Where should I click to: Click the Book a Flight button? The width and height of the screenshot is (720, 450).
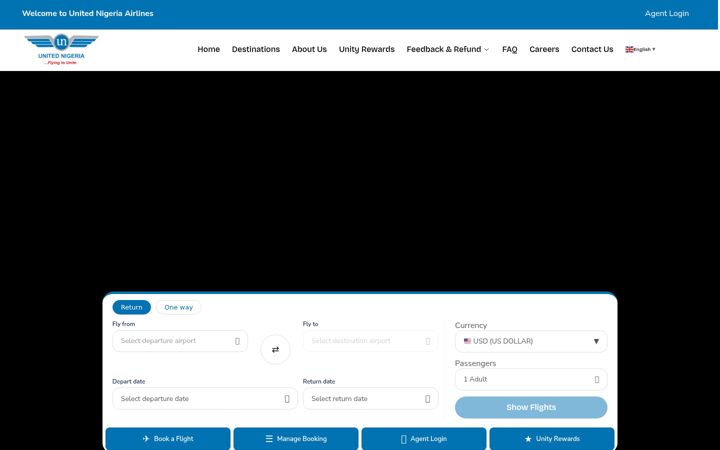168,439
